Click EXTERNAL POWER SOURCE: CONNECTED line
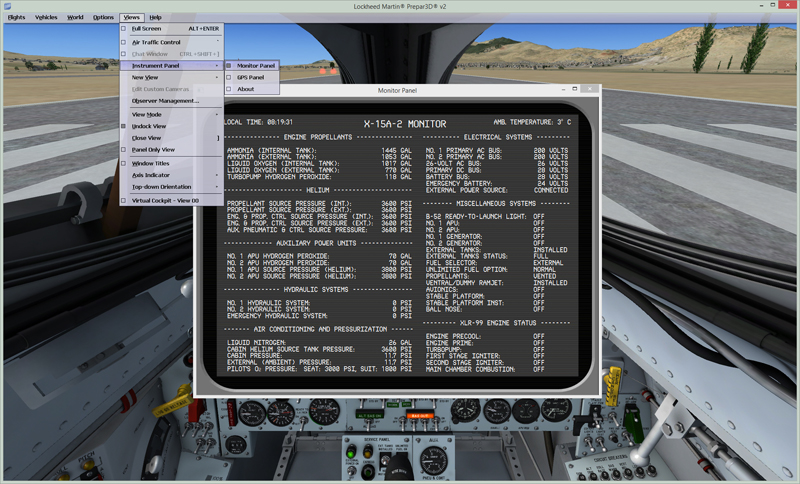 497,190
